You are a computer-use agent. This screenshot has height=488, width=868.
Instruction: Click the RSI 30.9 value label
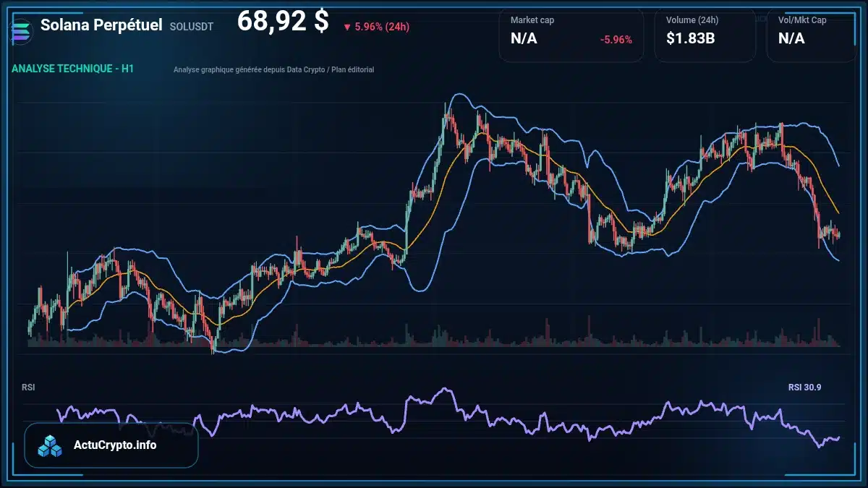(x=805, y=388)
